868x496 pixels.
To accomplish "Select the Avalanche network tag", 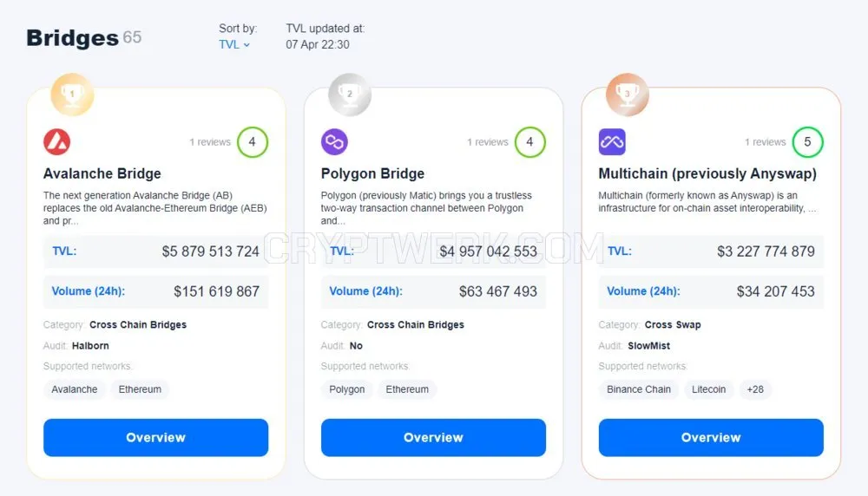I will tap(74, 389).
